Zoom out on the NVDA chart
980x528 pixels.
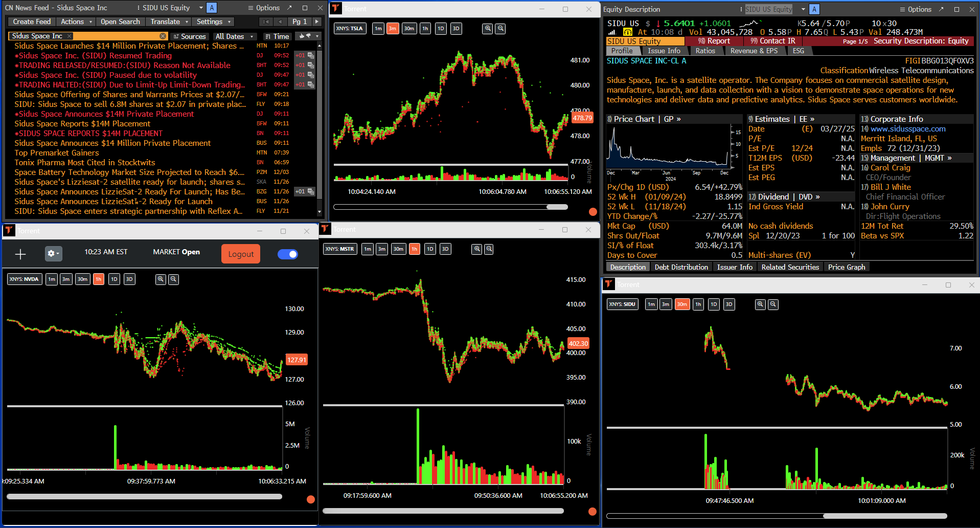pos(173,279)
